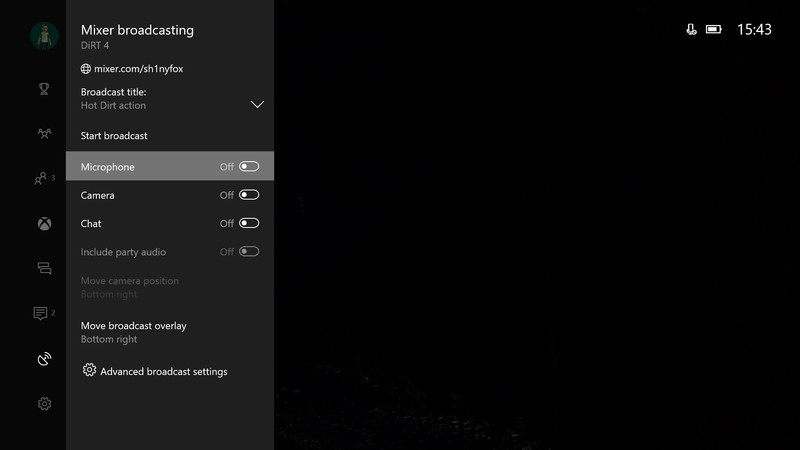Turn on the Microphone switch
Screen dimensions: 800x450
[249, 166]
